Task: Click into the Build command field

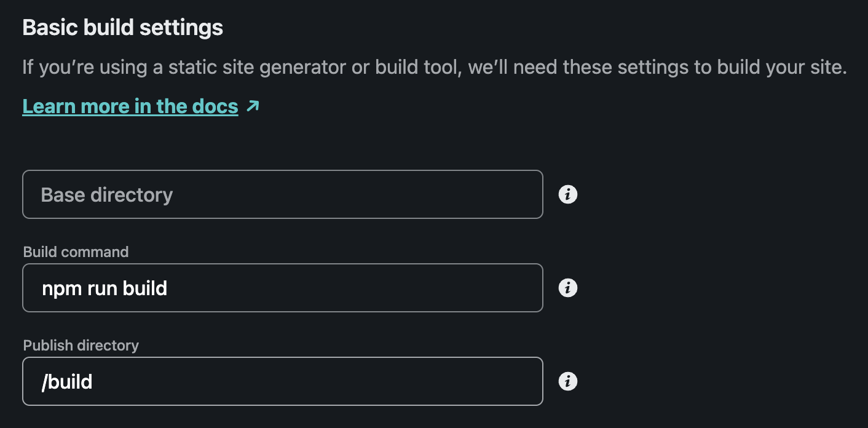Action: (x=283, y=288)
